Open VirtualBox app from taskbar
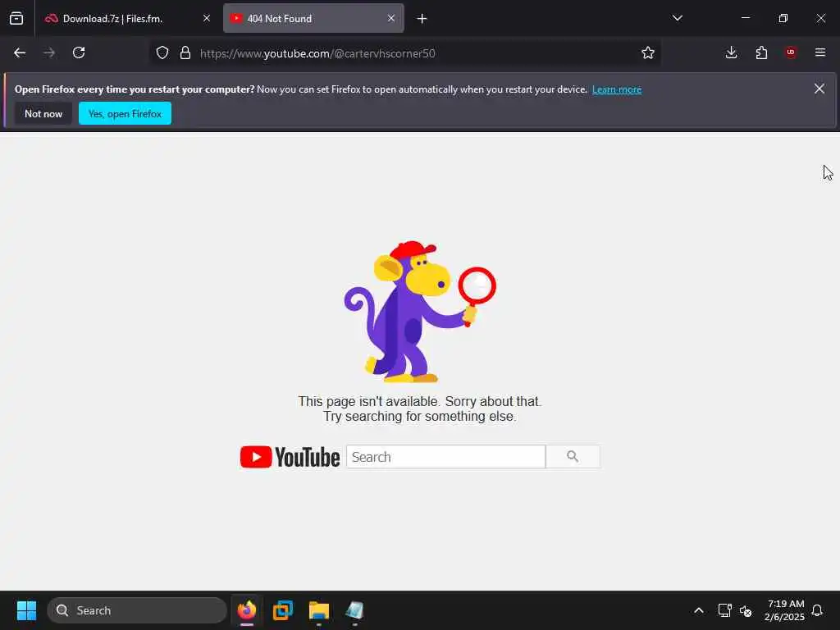The height and width of the screenshot is (630, 840). [283, 610]
